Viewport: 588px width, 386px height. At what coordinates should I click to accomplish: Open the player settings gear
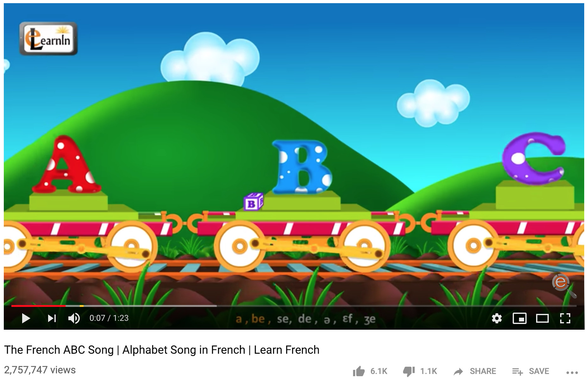click(x=497, y=318)
